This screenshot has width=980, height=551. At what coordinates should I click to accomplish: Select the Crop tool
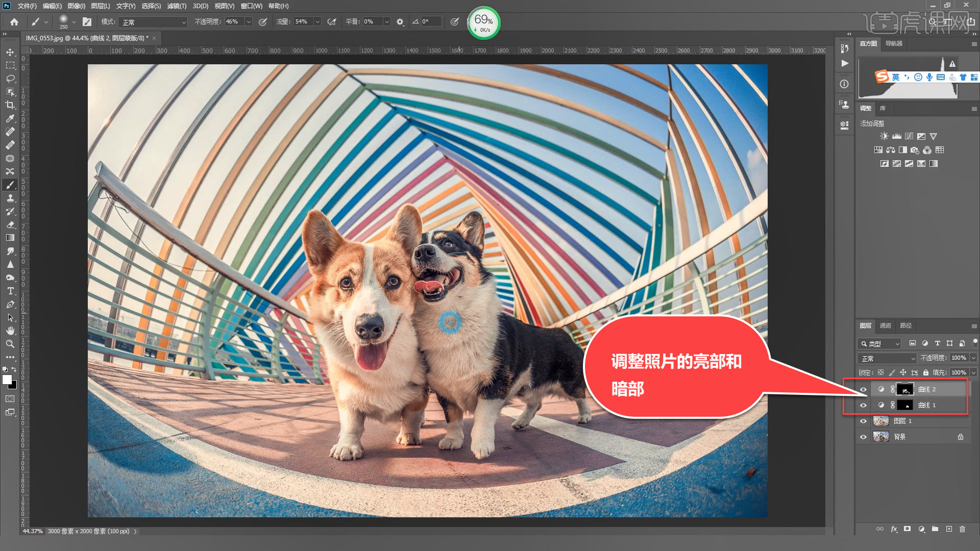10,105
